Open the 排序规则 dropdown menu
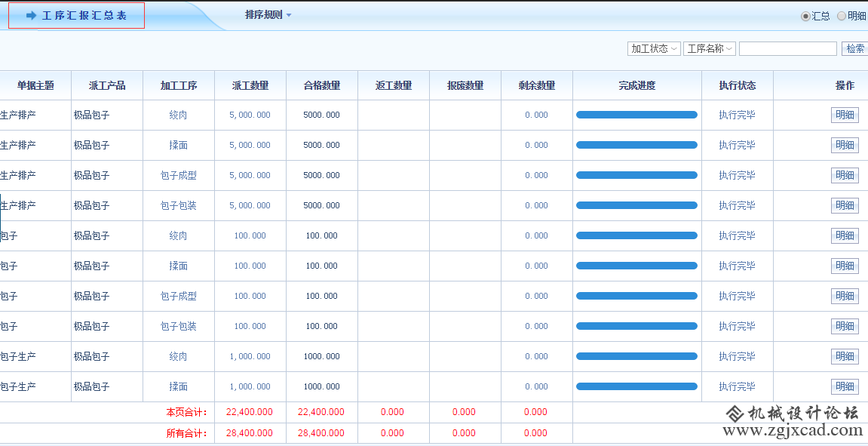 click(x=268, y=15)
